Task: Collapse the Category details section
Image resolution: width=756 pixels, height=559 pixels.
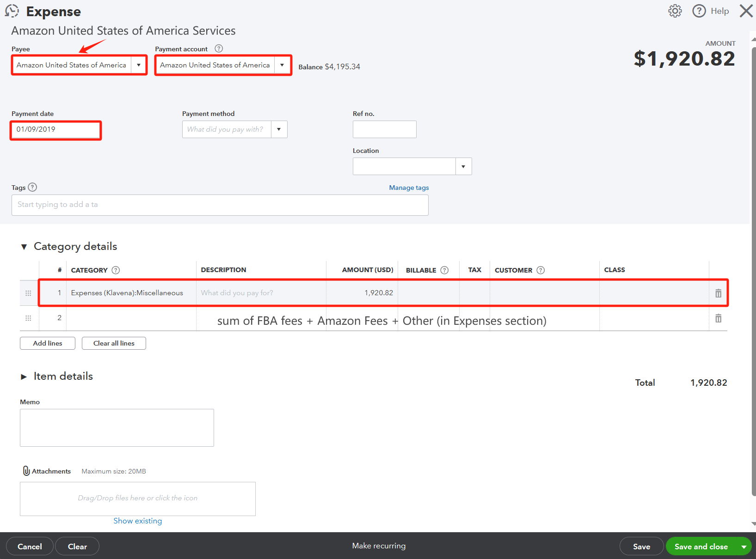Action: click(x=24, y=247)
